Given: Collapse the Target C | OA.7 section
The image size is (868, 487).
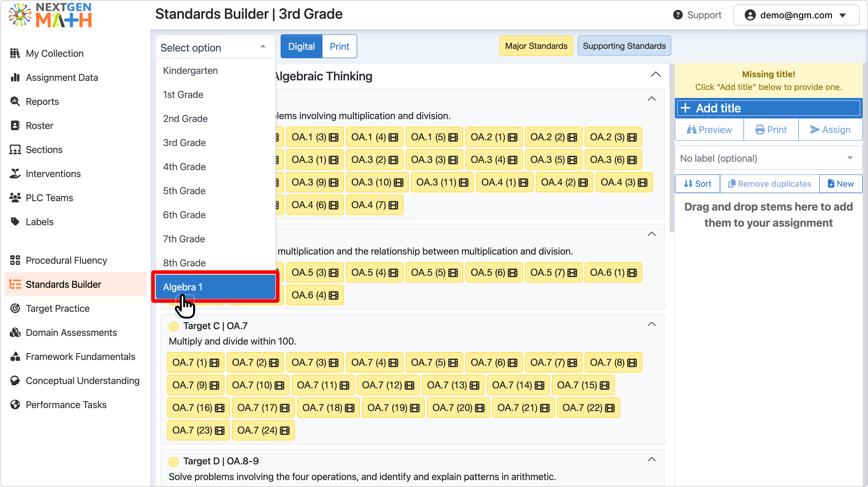Looking at the screenshot, I should pyautogui.click(x=652, y=324).
